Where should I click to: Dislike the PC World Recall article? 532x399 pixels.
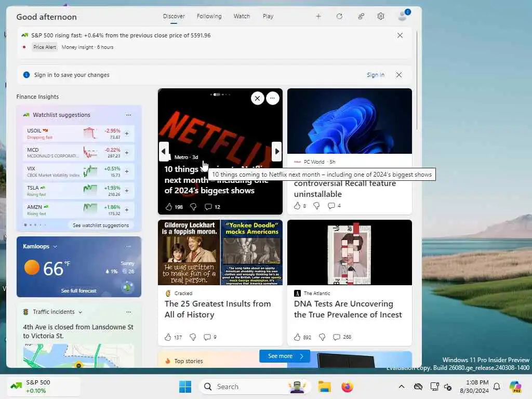coord(316,206)
